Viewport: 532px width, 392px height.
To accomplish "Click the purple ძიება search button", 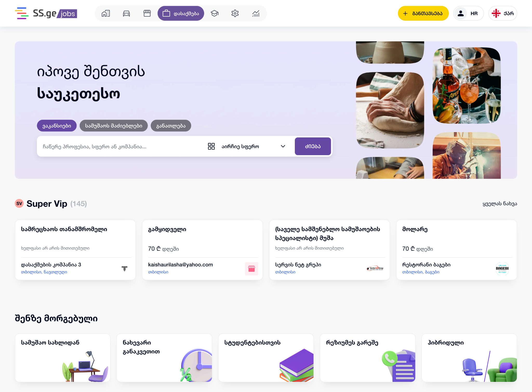I will click(313, 146).
